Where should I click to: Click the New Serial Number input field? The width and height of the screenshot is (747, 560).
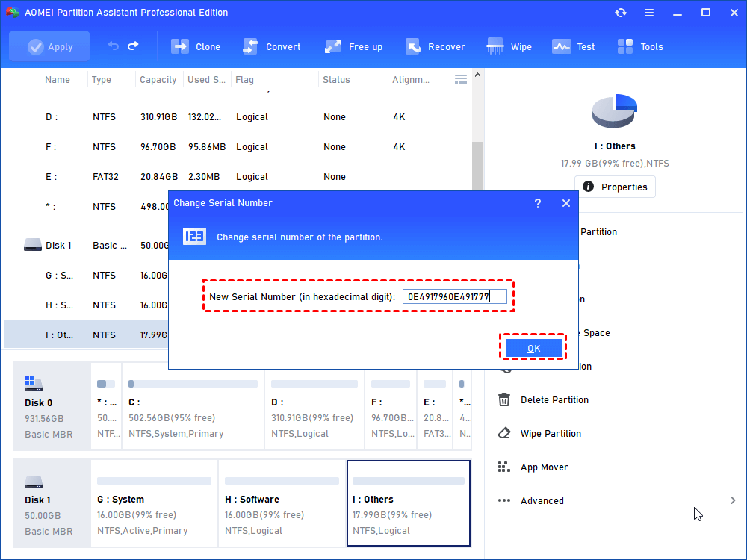(454, 296)
